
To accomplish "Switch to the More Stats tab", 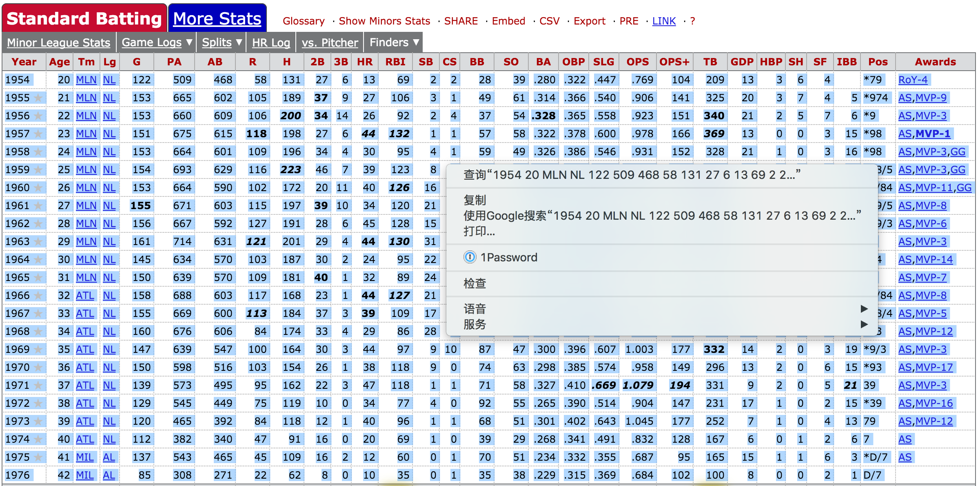I will 217,18.
